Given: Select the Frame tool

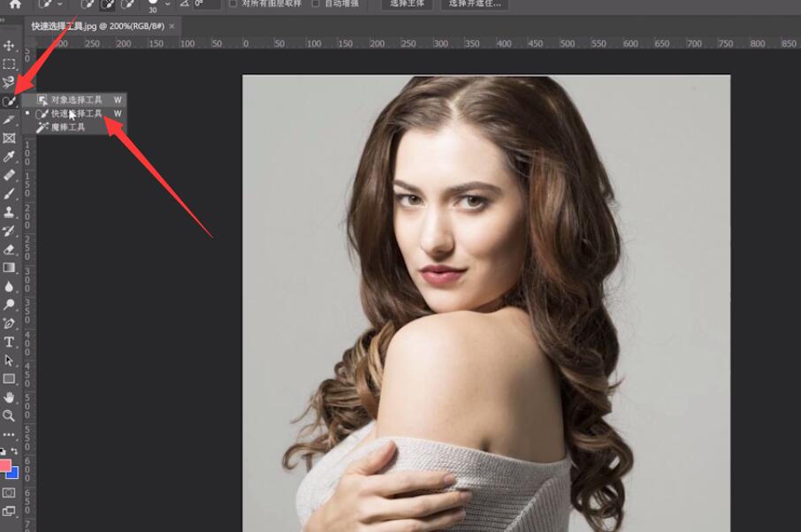Looking at the screenshot, I should pos(9,138).
